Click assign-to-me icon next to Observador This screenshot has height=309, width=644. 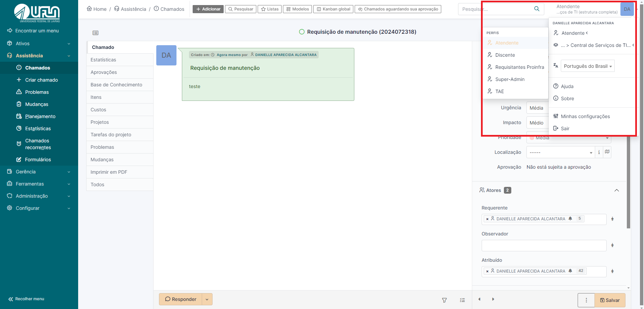pos(612,245)
